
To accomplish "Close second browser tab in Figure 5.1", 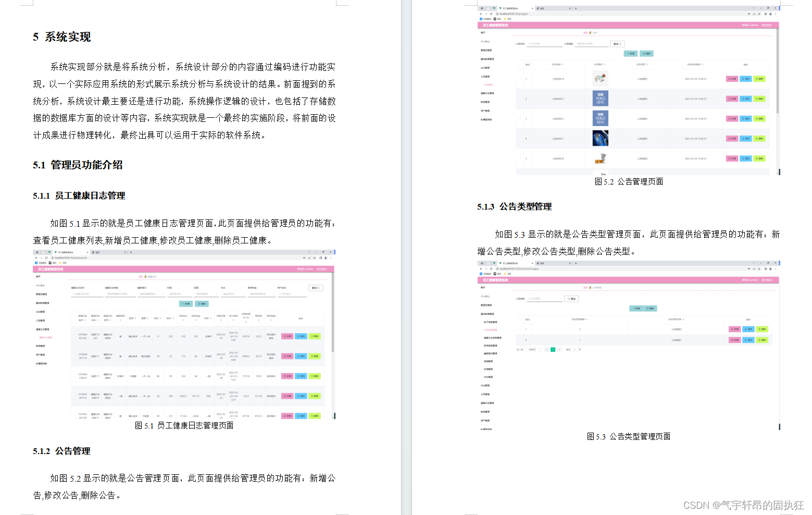I will point(125,252).
